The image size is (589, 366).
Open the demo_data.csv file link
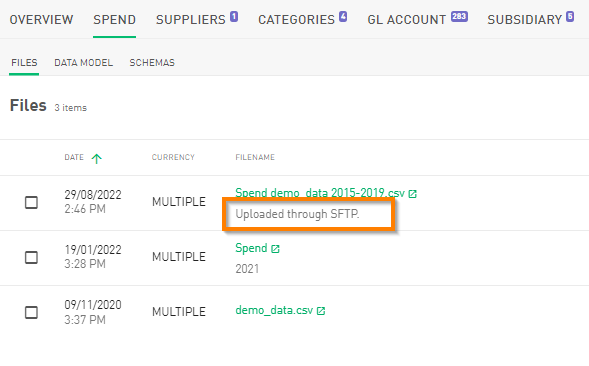(274, 310)
